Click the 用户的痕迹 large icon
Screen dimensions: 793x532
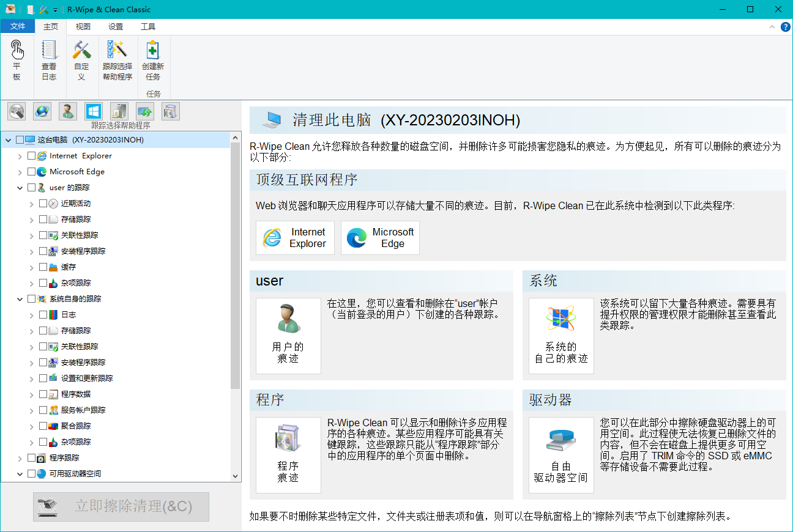point(288,336)
